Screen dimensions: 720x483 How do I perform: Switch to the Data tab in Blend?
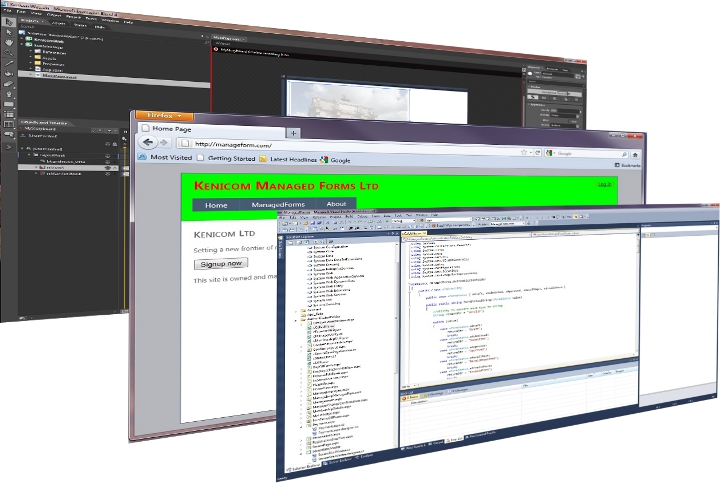pyautogui.click(x=100, y=27)
